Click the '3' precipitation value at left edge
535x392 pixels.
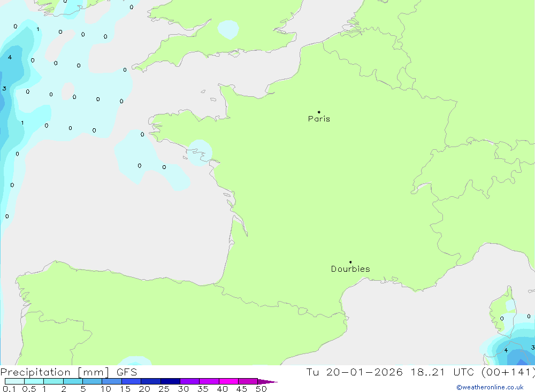[4, 88]
